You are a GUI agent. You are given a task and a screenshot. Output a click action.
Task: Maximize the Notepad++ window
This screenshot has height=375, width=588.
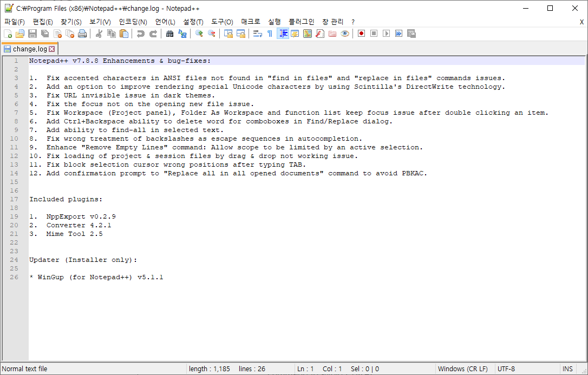click(550, 8)
